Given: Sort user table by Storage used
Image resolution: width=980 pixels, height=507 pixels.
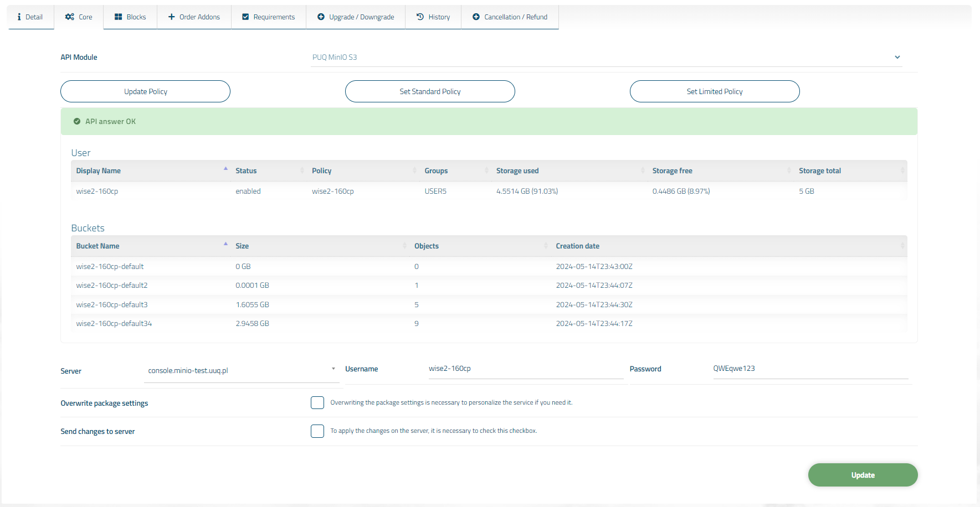Looking at the screenshot, I should (569, 170).
